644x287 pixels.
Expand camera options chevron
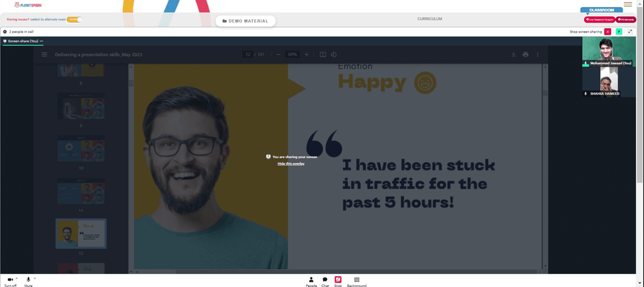17,278
